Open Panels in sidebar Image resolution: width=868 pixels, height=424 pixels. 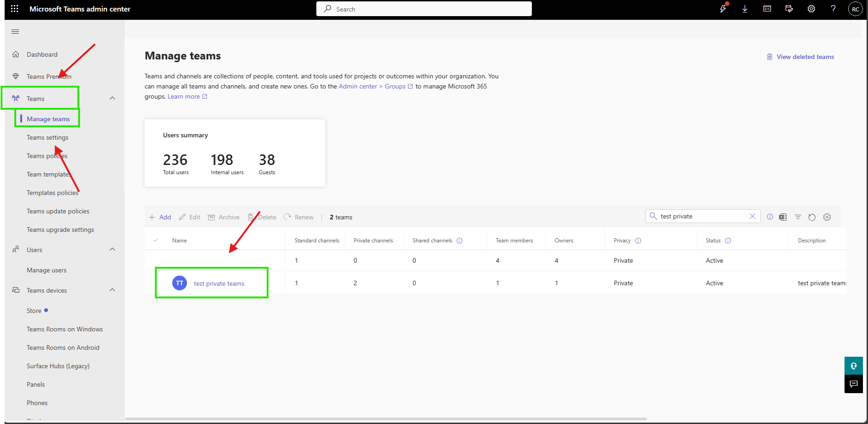click(36, 384)
